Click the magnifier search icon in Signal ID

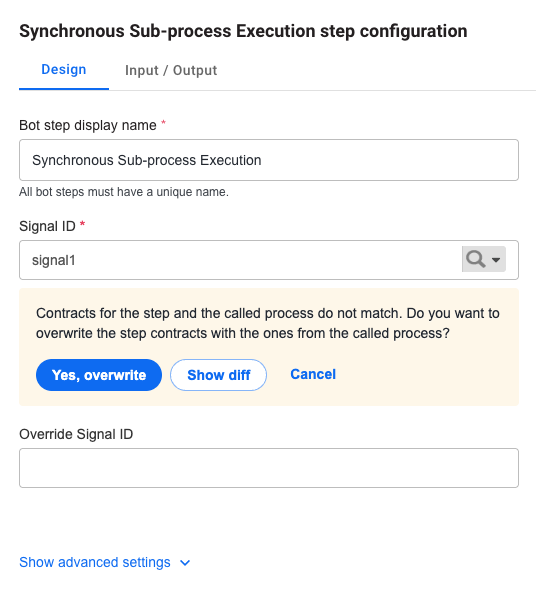475,259
